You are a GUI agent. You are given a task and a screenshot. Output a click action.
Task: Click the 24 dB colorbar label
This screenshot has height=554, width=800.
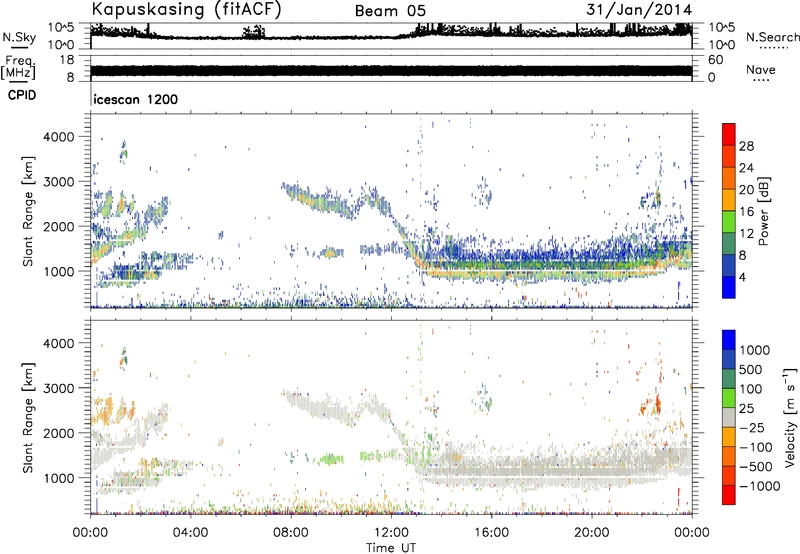(x=746, y=168)
